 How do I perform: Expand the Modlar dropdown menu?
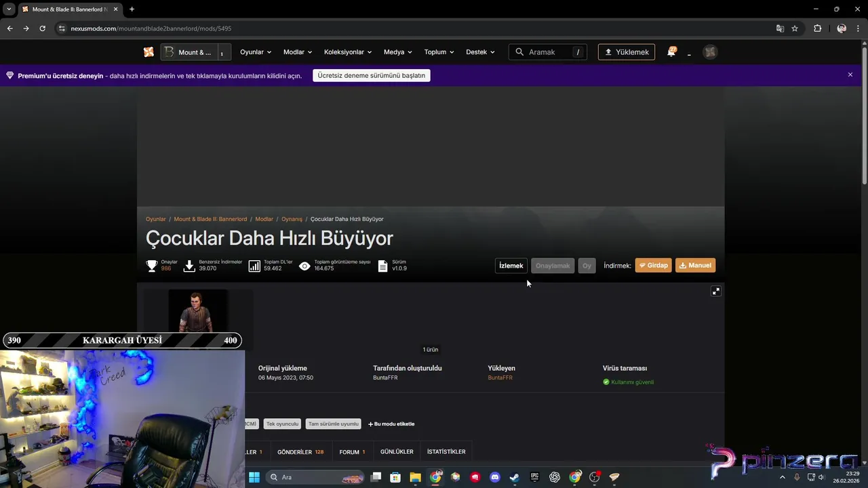[298, 52]
